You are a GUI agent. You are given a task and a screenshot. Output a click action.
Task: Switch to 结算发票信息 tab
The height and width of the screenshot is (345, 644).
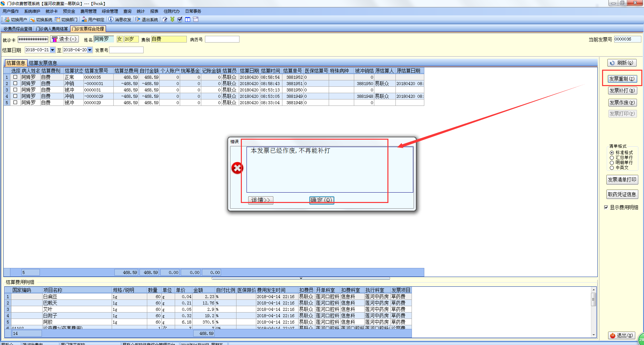pos(43,63)
